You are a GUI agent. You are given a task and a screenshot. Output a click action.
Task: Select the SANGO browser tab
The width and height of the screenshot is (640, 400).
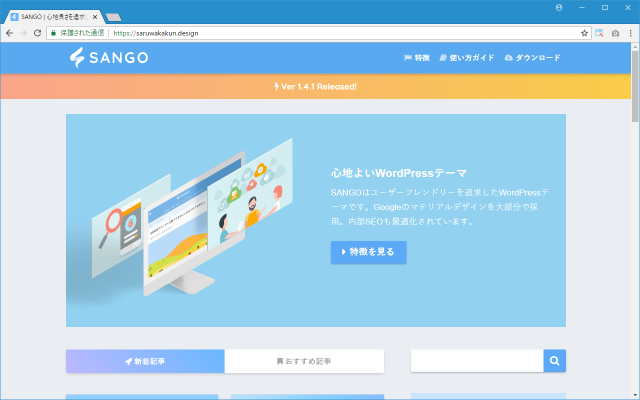tap(53, 17)
